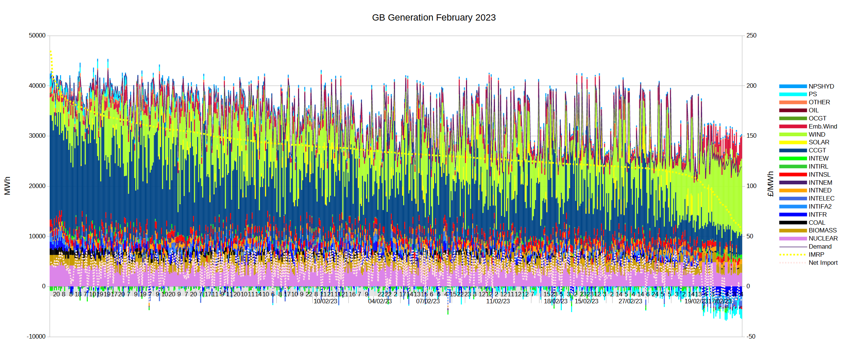Image resolution: width=868 pixels, height=347 pixels.
Task: Select the PS cyan legend swatch
Action: click(x=793, y=94)
